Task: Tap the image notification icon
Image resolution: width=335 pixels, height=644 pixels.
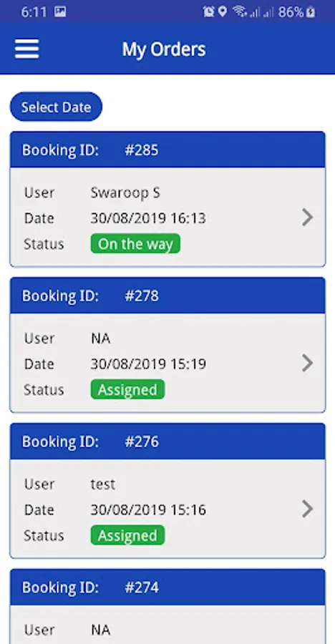Action: coord(60,12)
